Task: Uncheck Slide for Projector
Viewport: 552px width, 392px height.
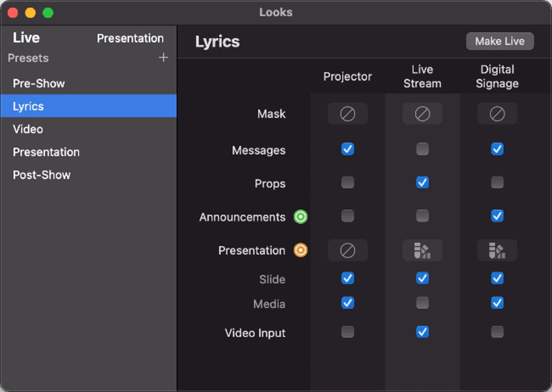Action: pyautogui.click(x=347, y=278)
